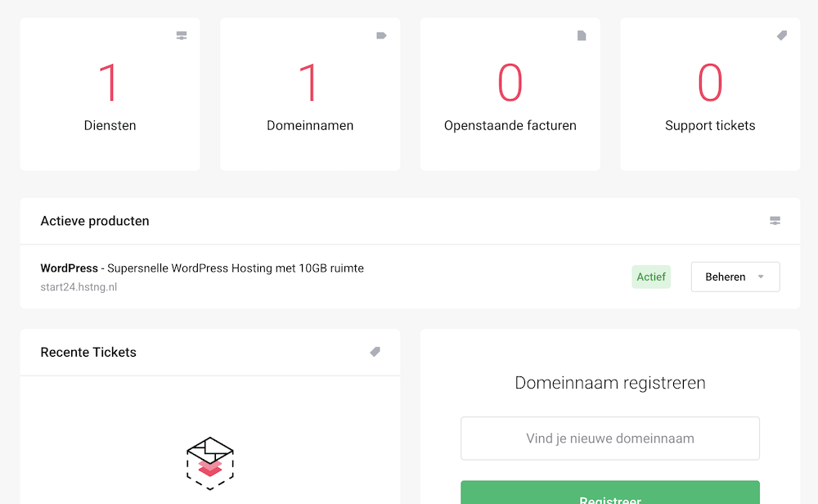Click the domain name search input field
This screenshot has height=504, width=818.
pos(610,438)
